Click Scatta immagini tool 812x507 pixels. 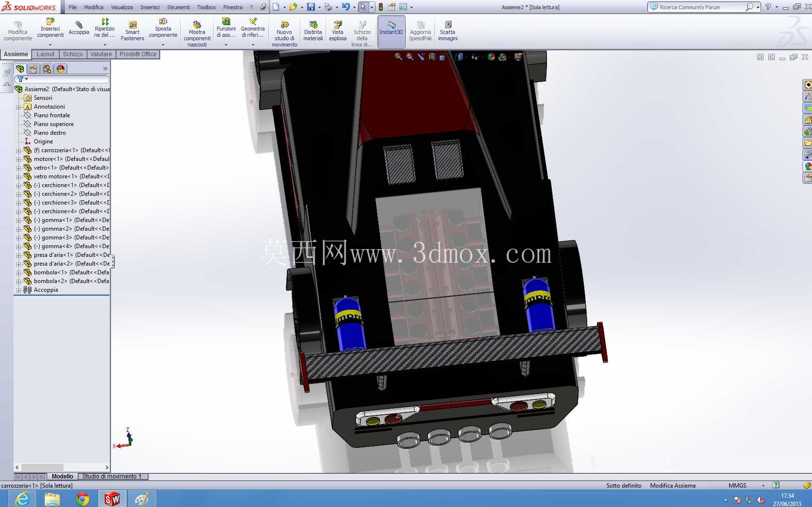pos(448,31)
